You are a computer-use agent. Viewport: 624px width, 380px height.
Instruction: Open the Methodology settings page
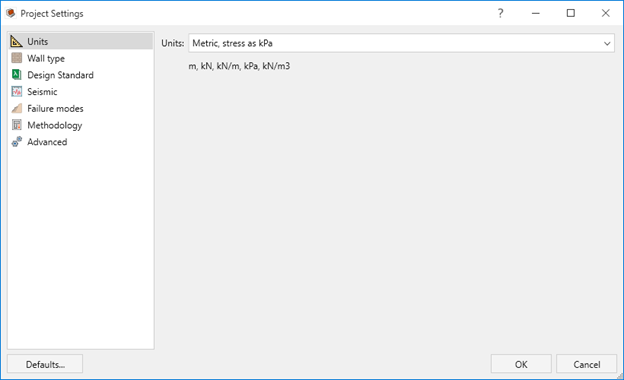tap(80, 125)
